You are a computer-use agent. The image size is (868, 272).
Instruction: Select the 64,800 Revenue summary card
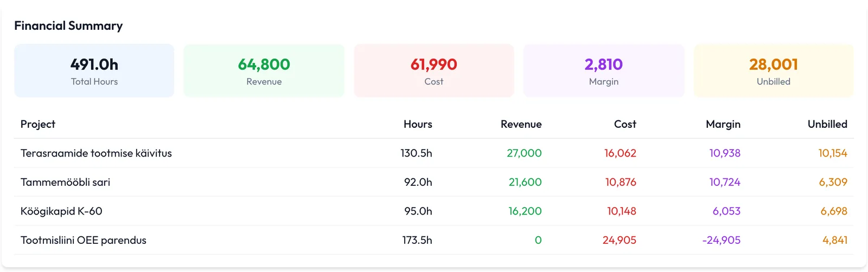(x=264, y=71)
